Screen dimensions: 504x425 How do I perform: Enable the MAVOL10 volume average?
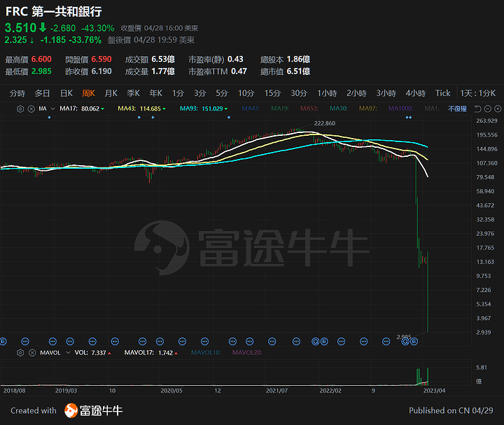point(206,353)
